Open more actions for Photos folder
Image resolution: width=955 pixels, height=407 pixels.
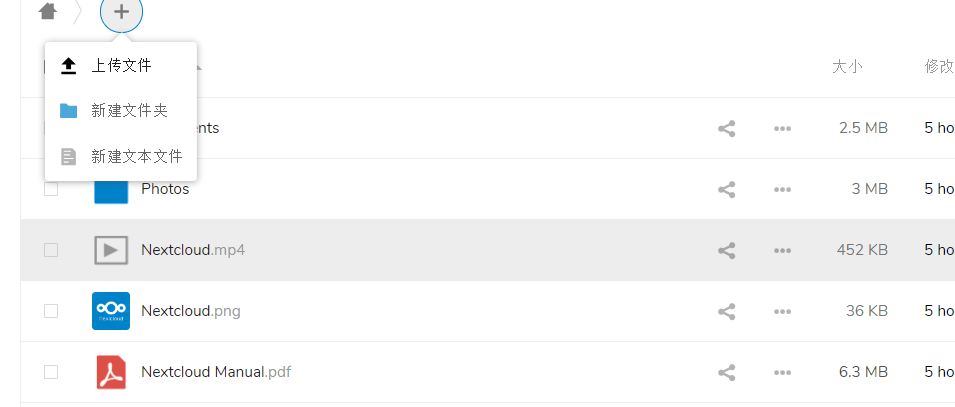[782, 189]
